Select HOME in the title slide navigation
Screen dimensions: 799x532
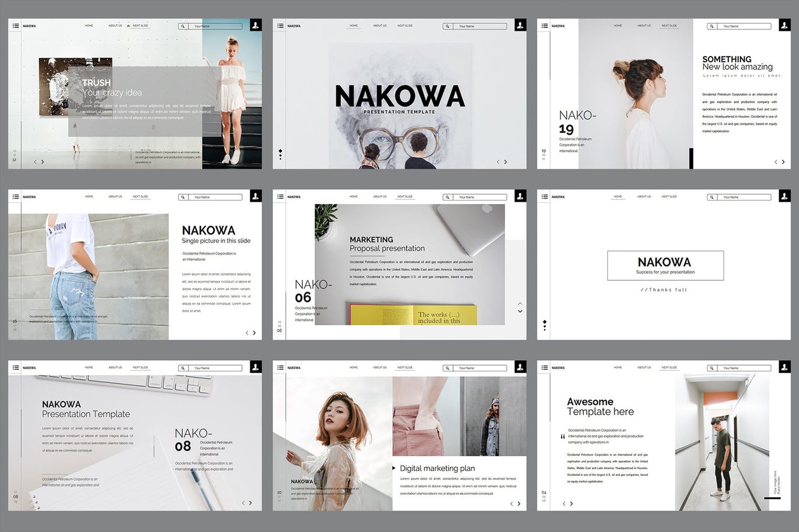pyautogui.click(x=353, y=26)
